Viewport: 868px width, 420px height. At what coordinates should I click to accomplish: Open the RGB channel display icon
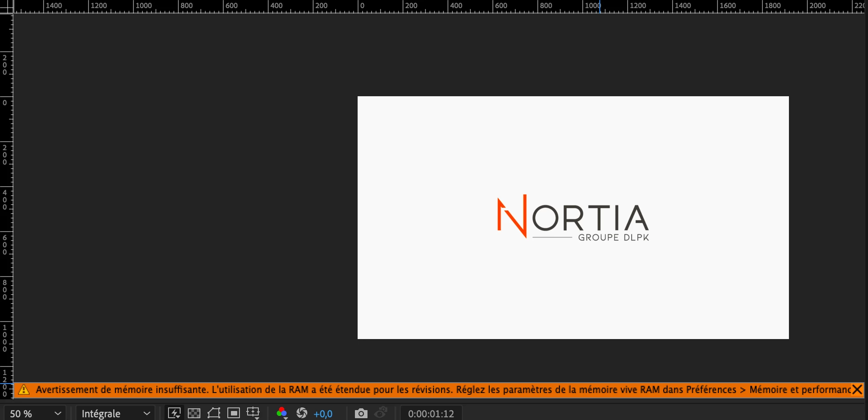pos(282,413)
